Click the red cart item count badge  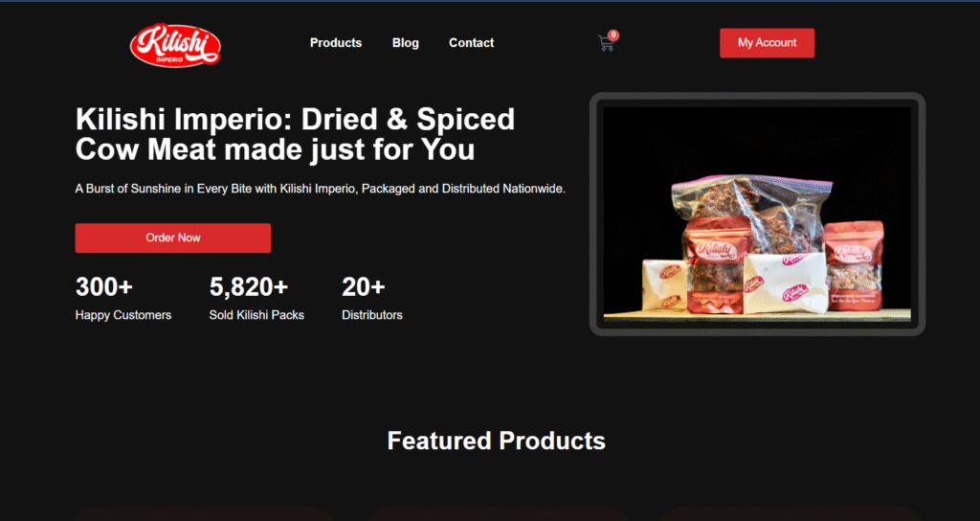click(613, 35)
